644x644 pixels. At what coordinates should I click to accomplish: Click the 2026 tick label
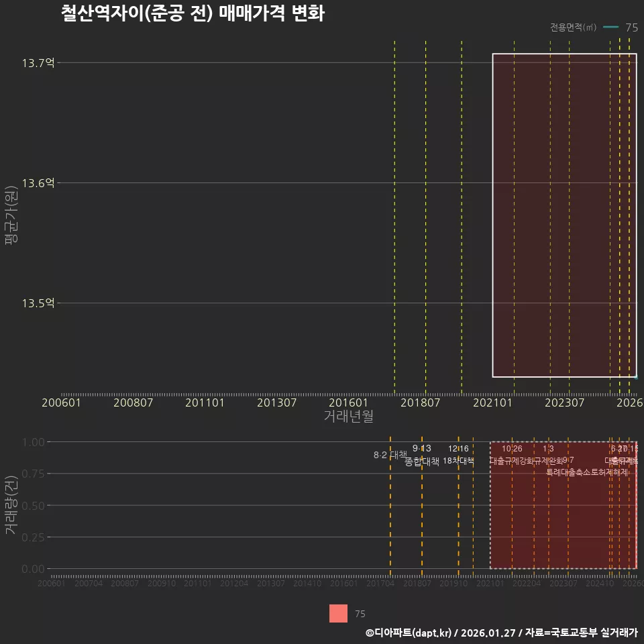point(631,403)
